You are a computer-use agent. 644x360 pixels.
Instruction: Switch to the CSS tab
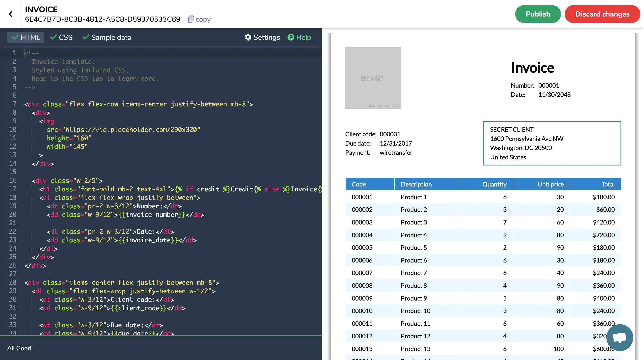65,37
